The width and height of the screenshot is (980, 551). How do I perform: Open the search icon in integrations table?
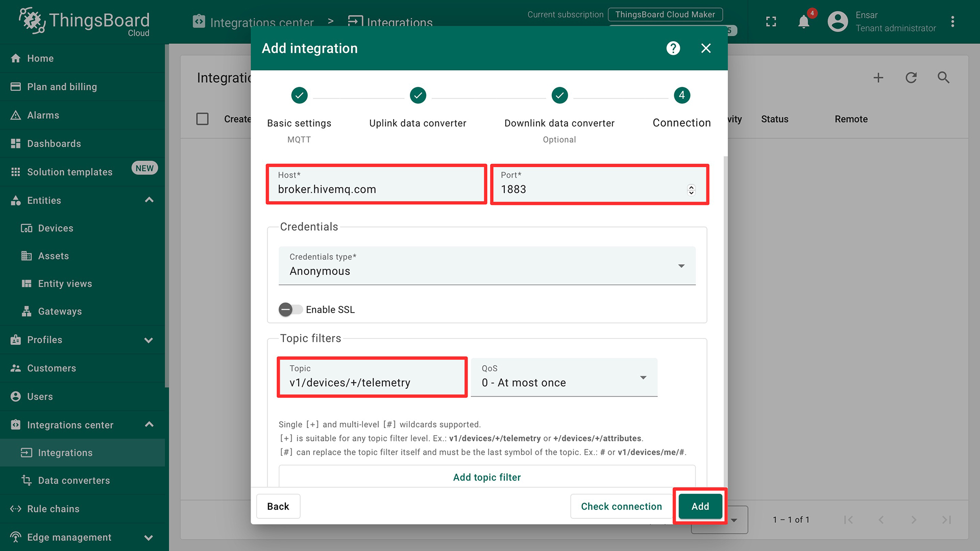(x=943, y=78)
